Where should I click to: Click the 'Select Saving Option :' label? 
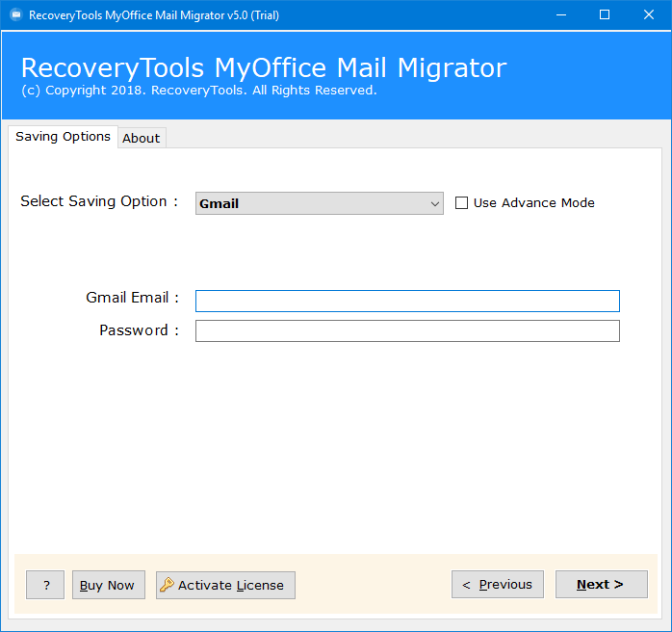(99, 201)
